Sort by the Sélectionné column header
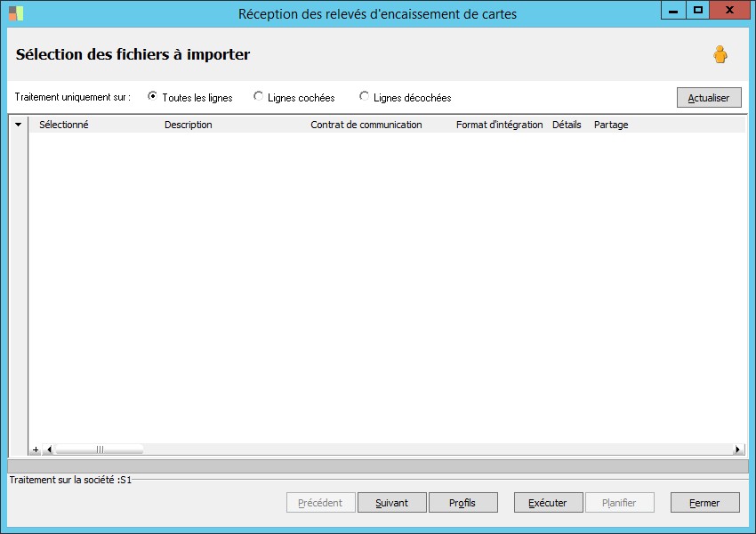This screenshot has width=756, height=534. [x=64, y=125]
